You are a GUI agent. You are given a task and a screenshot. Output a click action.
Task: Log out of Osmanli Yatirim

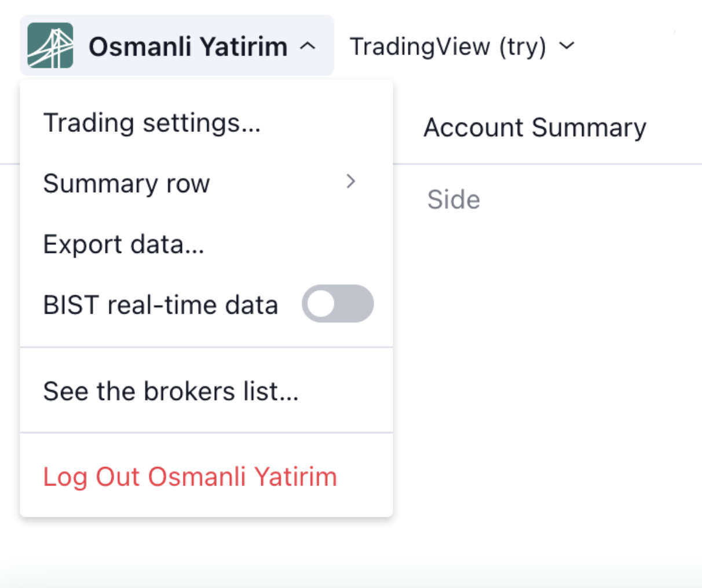click(189, 477)
